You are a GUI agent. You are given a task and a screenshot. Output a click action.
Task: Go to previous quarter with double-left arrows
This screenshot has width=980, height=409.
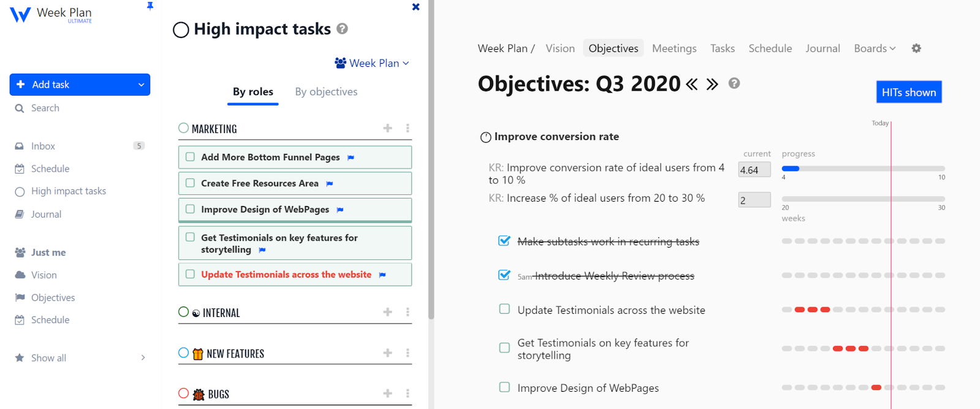click(x=692, y=84)
